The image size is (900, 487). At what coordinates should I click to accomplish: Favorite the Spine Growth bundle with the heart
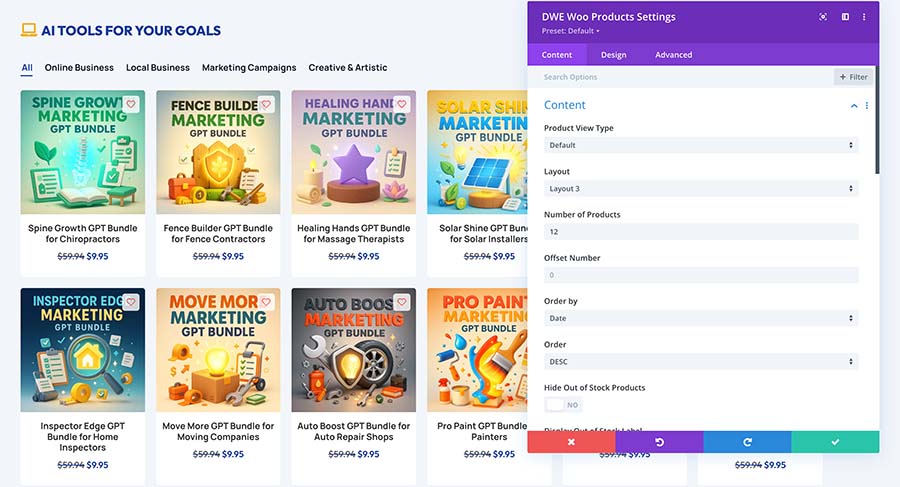pyautogui.click(x=130, y=103)
